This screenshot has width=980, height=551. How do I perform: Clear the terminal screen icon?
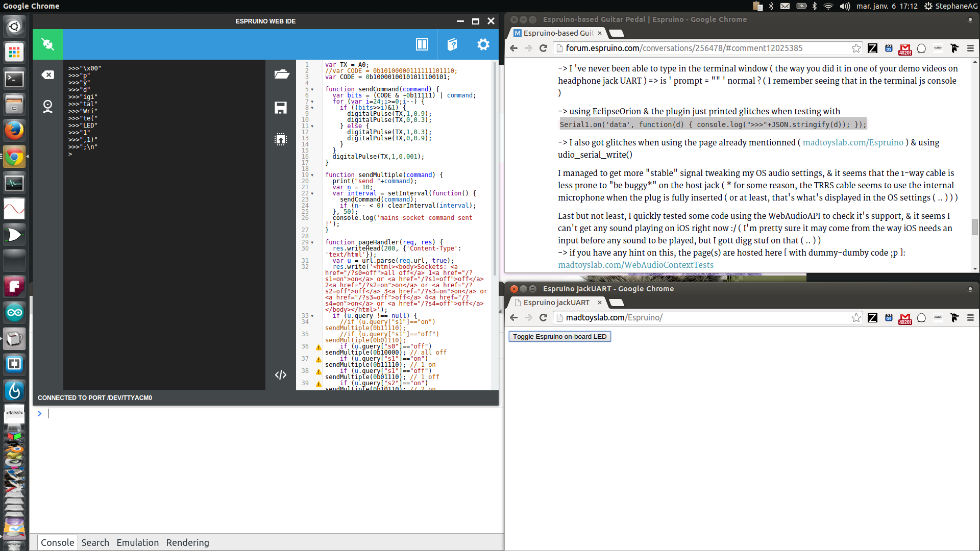click(47, 75)
